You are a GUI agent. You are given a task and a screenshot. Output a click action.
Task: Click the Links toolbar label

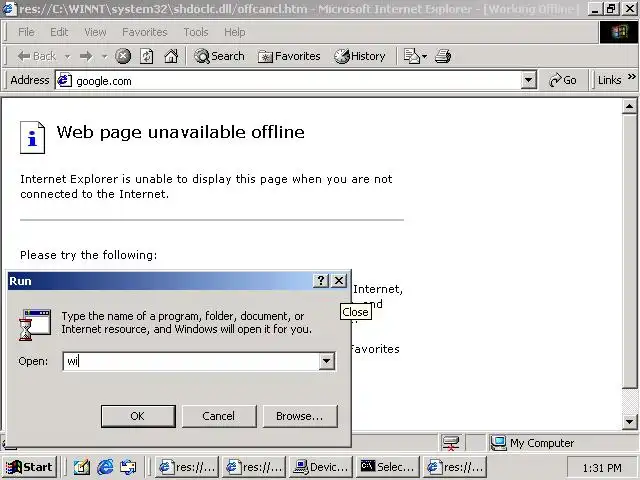click(x=609, y=80)
